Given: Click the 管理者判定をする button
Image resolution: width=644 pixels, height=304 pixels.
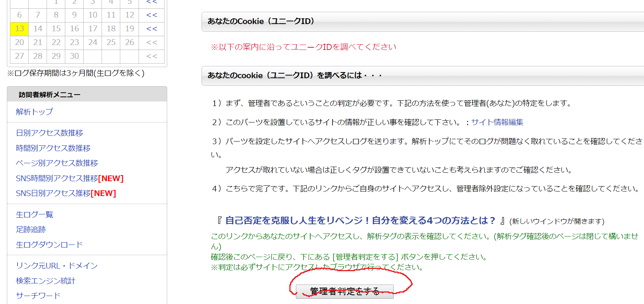Looking at the screenshot, I should click(344, 291).
